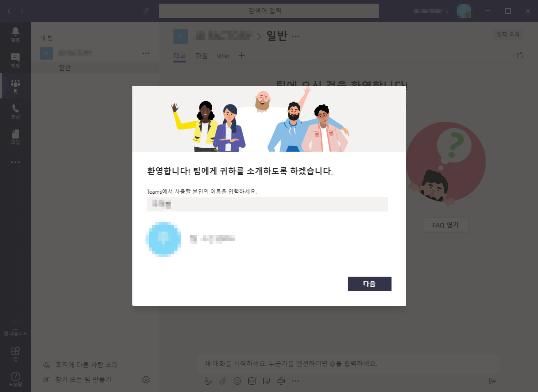Click the FAQ 열기 button
The height and width of the screenshot is (392, 538).
(445, 225)
